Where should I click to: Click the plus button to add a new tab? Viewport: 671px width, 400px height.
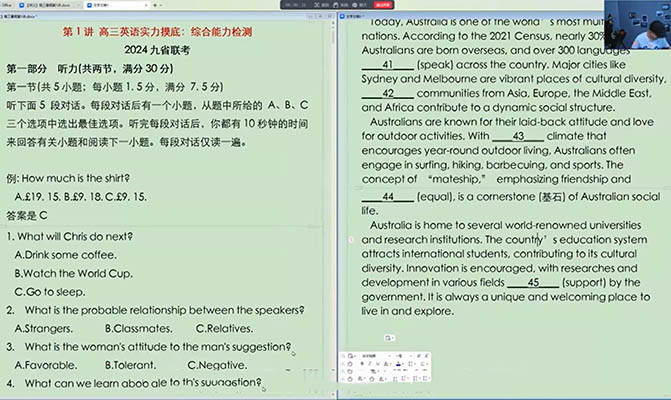155,5
